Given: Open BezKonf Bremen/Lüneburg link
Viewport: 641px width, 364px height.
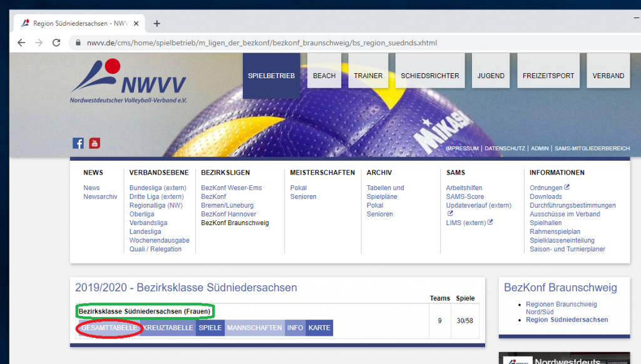Looking at the screenshot, I should tap(227, 201).
